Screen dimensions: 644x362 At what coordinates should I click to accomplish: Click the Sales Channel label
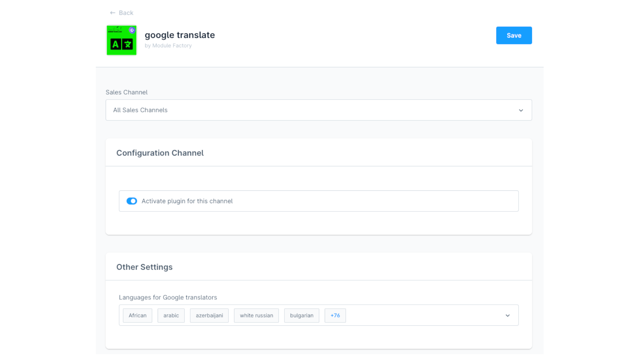[126, 92]
